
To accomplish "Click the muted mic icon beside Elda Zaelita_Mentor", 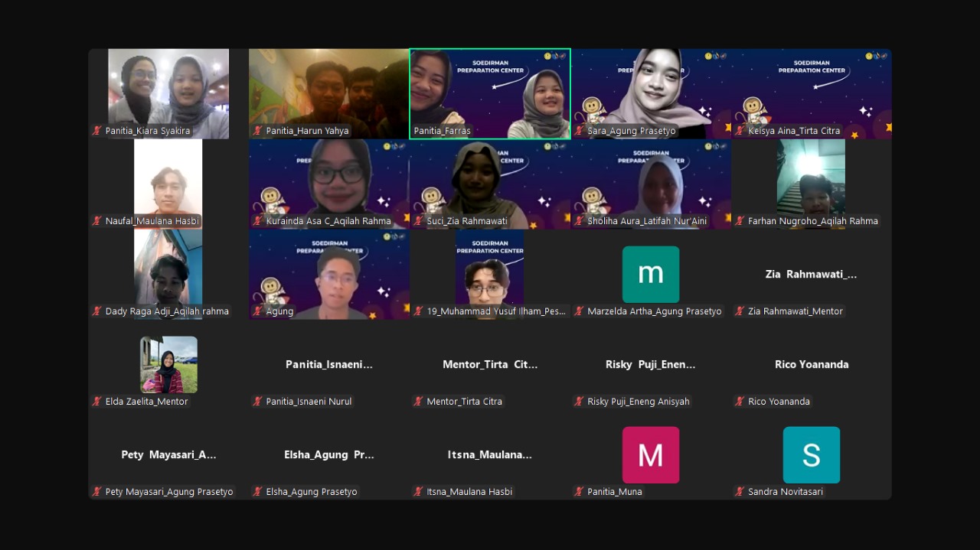I will point(97,402).
